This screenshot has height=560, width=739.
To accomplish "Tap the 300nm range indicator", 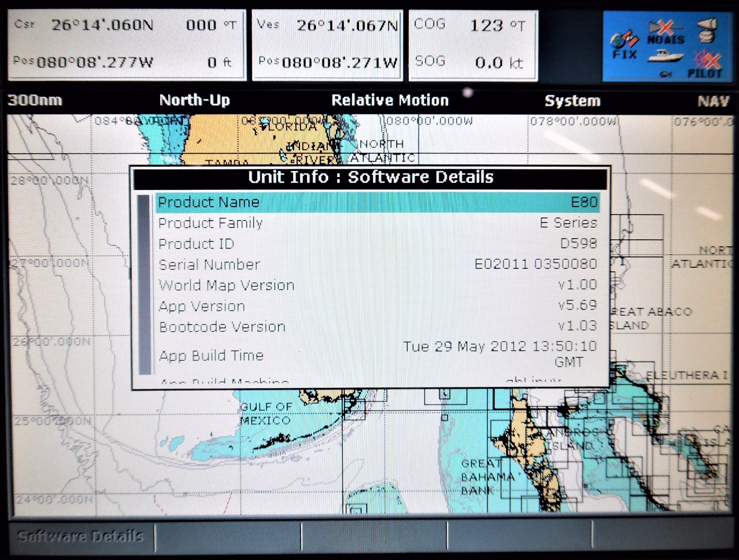I will 35,100.
